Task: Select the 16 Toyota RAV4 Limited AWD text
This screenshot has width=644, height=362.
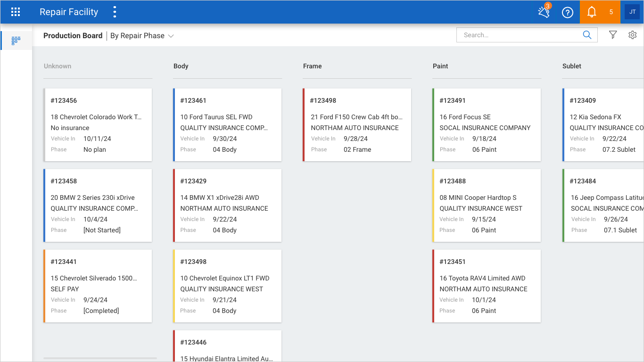Action: (482, 278)
